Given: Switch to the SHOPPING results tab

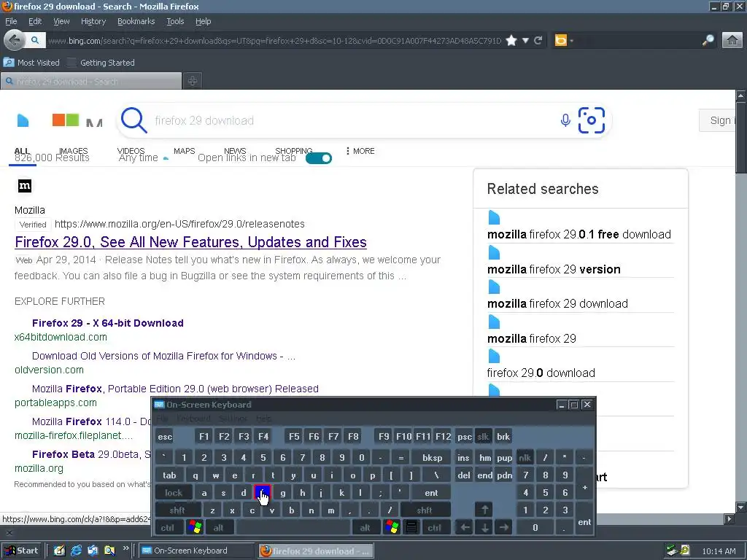Looking at the screenshot, I should coord(294,151).
